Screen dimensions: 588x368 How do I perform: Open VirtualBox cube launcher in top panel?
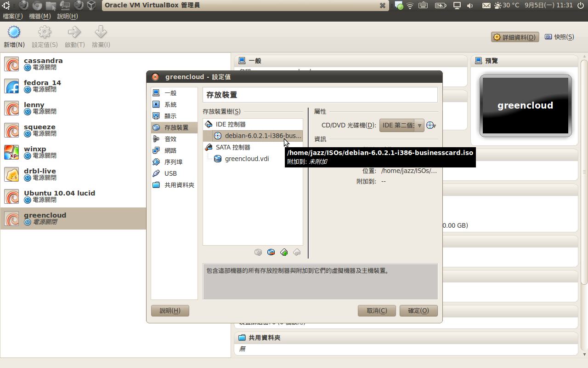coord(92,6)
